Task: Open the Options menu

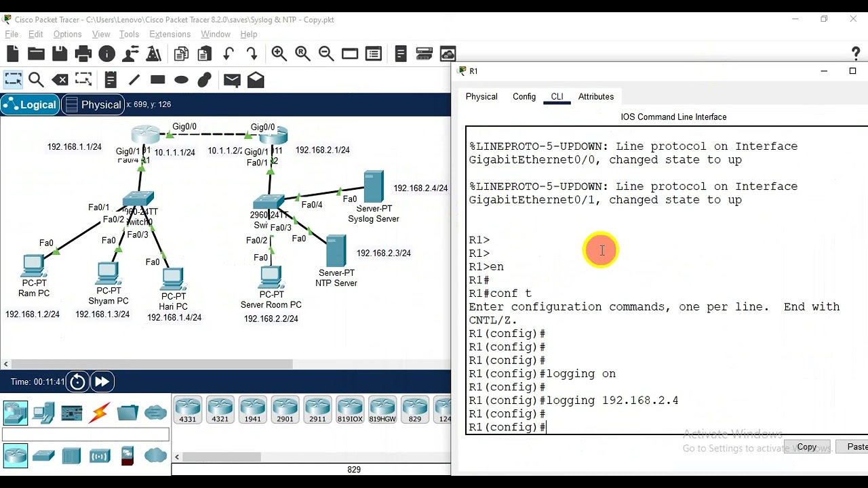Action: click(67, 34)
